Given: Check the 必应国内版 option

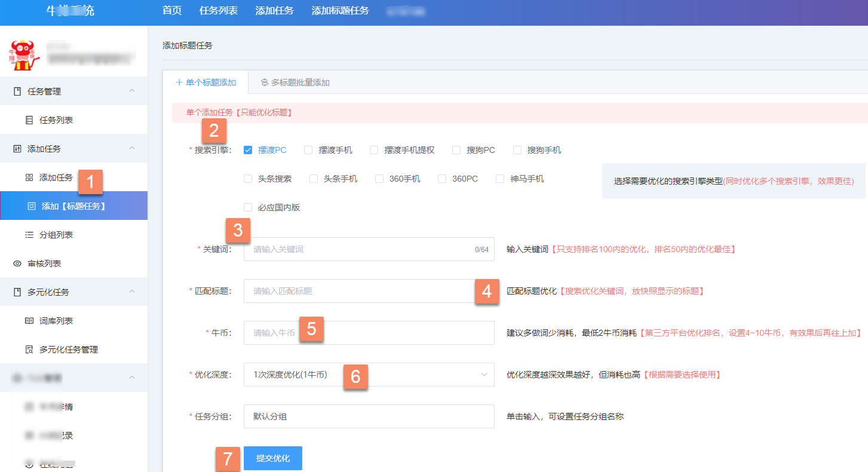Looking at the screenshot, I should tap(248, 207).
